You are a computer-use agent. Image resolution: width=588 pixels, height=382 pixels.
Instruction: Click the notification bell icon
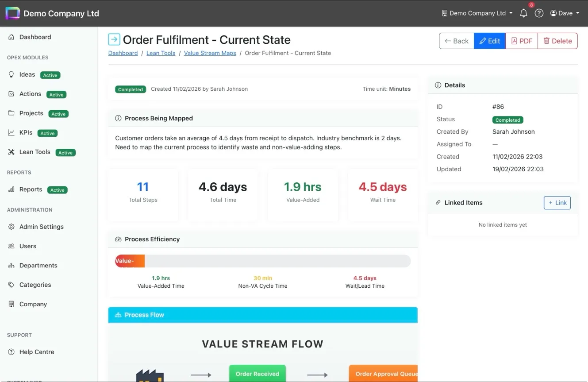(523, 13)
